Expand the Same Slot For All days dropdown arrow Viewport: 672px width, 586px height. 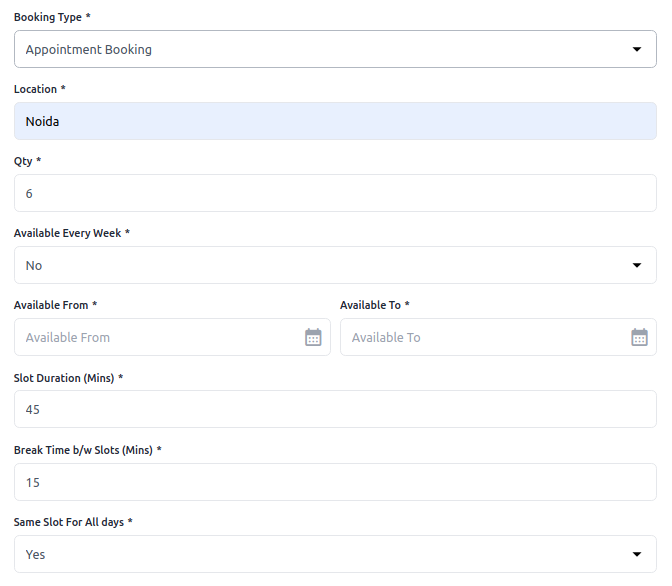point(637,554)
